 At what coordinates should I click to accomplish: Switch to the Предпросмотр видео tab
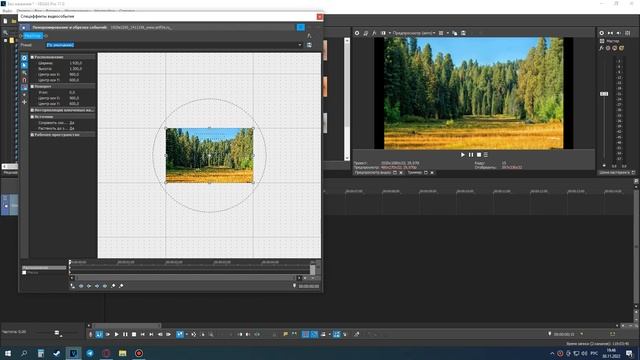pyautogui.click(x=373, y=173)
